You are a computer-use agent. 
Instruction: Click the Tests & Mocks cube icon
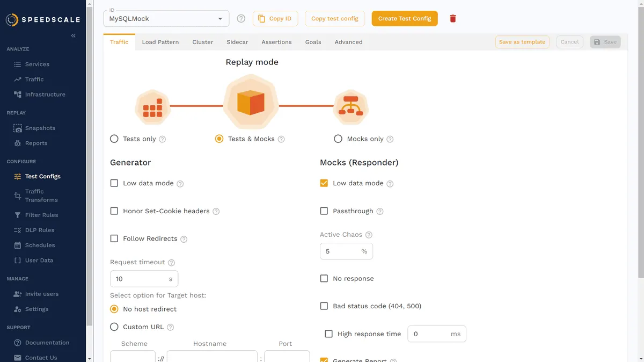[x=251, y=102]
